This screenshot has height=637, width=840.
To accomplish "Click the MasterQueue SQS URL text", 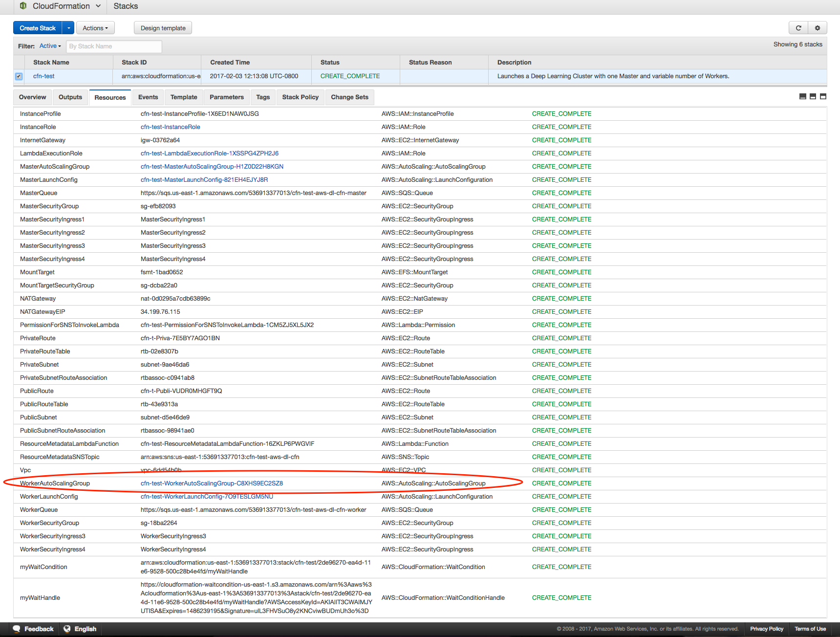I will 254,193.
